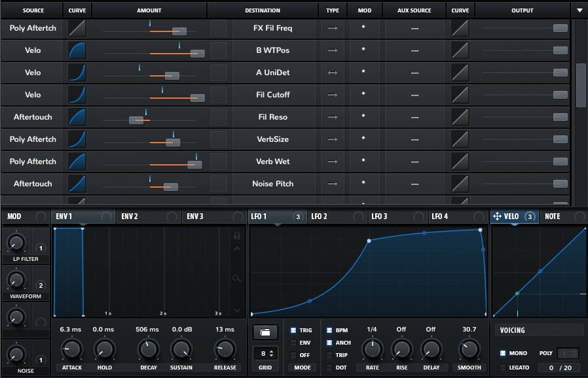Click the curve icon for Velo A UniDet row
The width and height of the screenshot is (588, 378).
(77, 73)
